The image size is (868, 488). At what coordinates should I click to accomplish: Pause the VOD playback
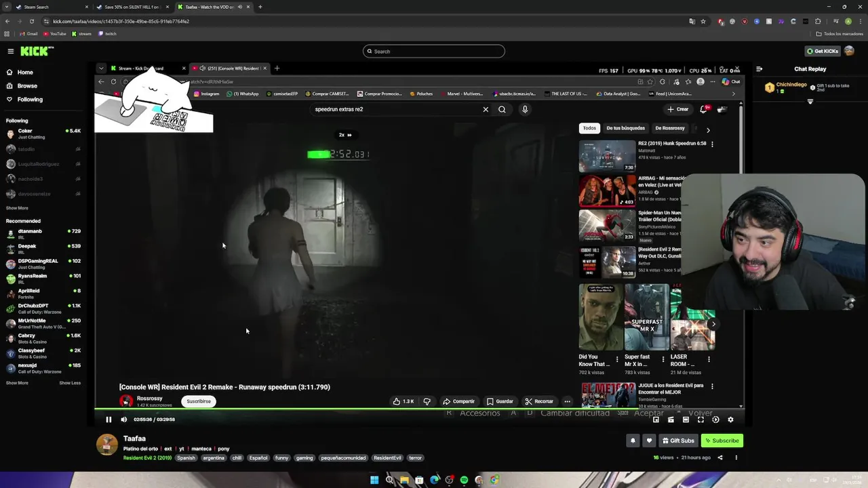pyautogui.click(x=108, y=420)
